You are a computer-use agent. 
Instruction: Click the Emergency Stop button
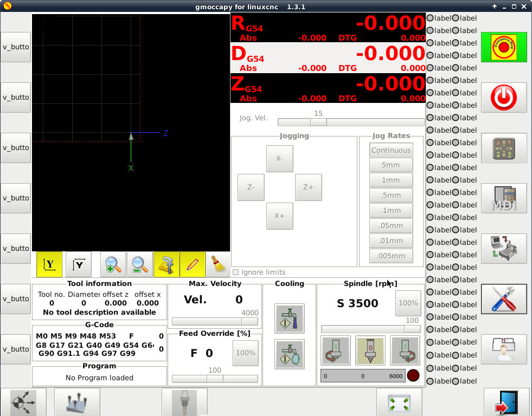504,48
